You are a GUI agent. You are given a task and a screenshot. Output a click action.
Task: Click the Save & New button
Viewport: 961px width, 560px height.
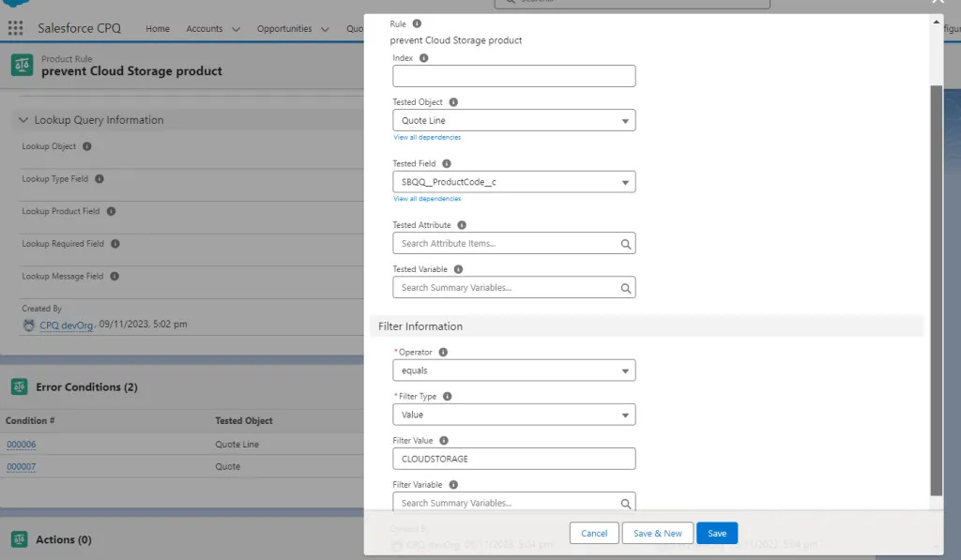point(658,533)
